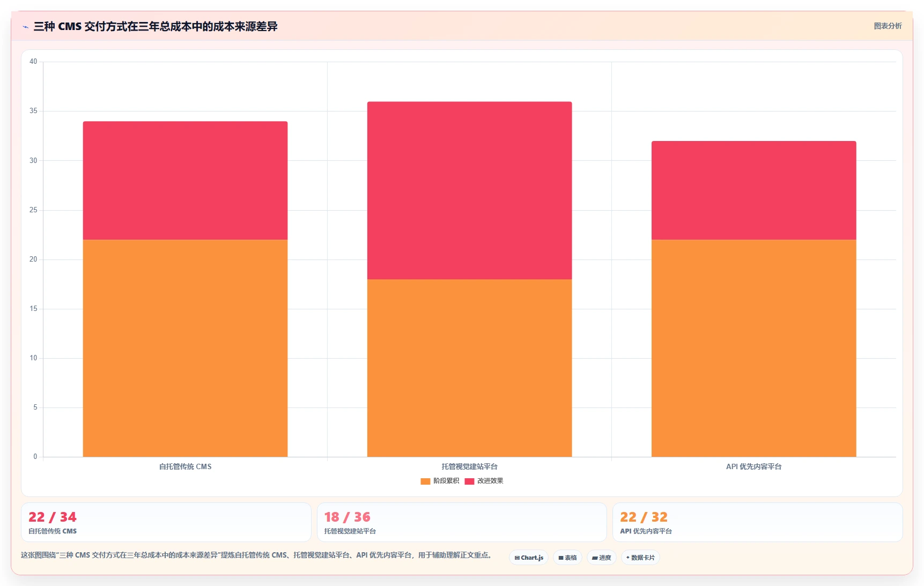Click the API 优先内容平台 card caption
The width and height of the screenshot is (924, 586).
[646, 531]
